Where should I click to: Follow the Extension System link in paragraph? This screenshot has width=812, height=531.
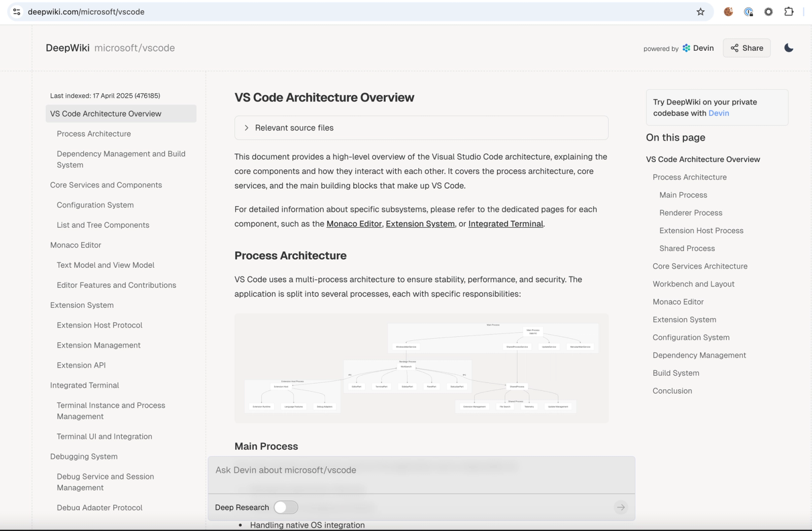(420, 224)
